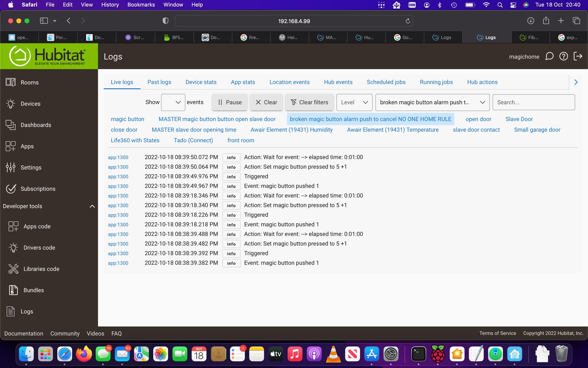Switch to the Past logs tab

(159, 82)
